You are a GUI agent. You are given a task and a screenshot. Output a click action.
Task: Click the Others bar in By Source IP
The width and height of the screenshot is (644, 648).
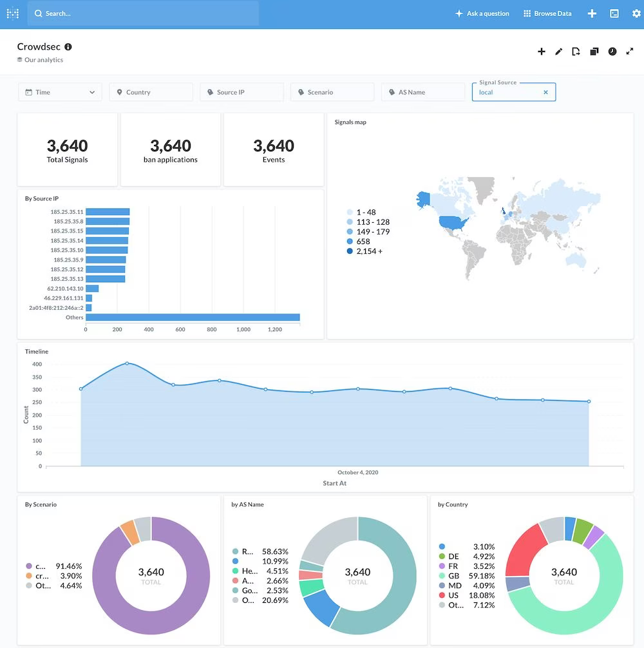(193, 318)
